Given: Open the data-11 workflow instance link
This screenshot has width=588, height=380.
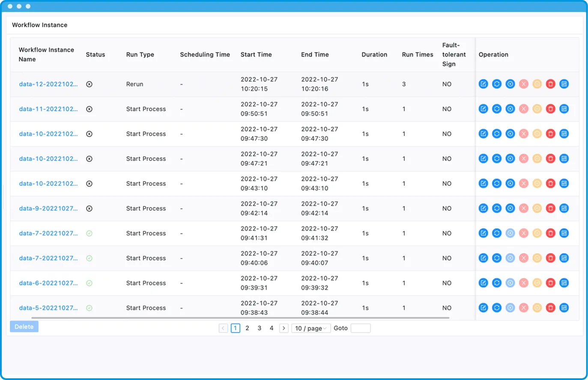Looking at the screenshot, I should pos(48,109).
